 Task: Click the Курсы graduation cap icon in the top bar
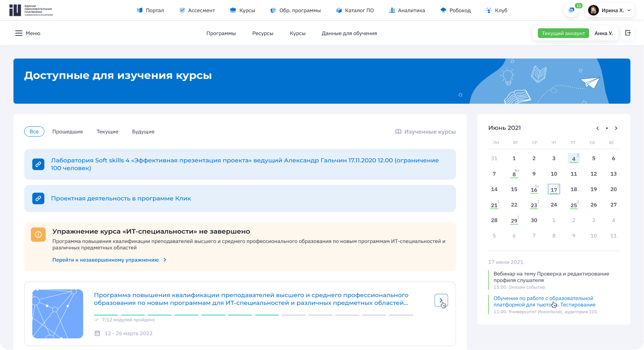tap(233, 10)
